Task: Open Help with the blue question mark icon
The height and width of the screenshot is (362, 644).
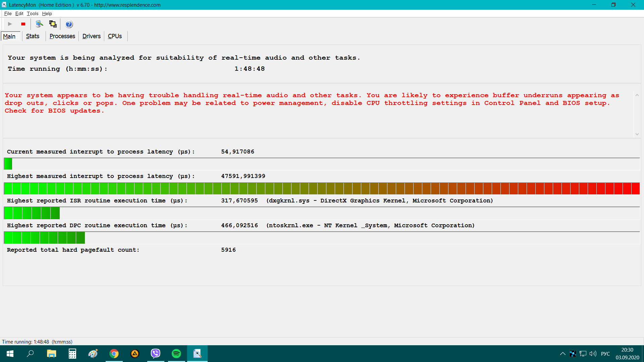Action: [69, 24]
